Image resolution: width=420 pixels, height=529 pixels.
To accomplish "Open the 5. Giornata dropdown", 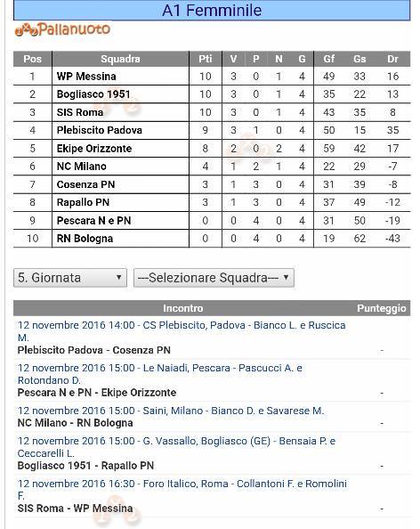I will tap(70, 278).
